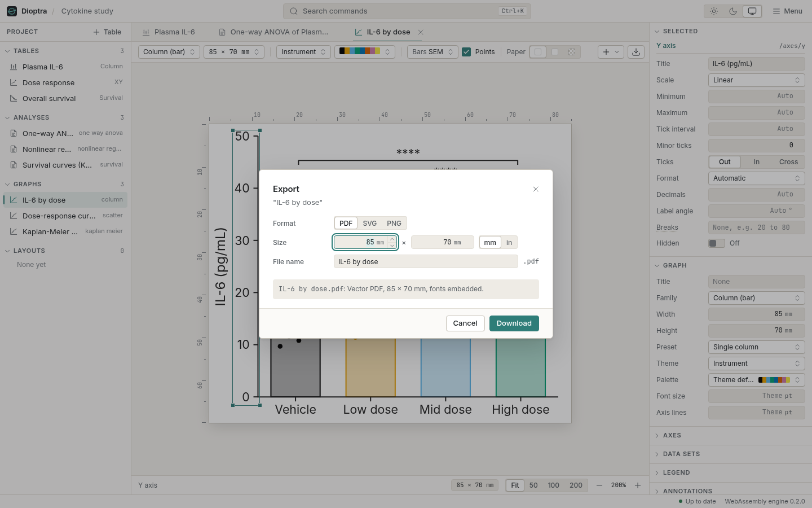Viewport: 812px width, 508px height.
Task: Increase width using stepper up arrow
Action: point(392,239)
